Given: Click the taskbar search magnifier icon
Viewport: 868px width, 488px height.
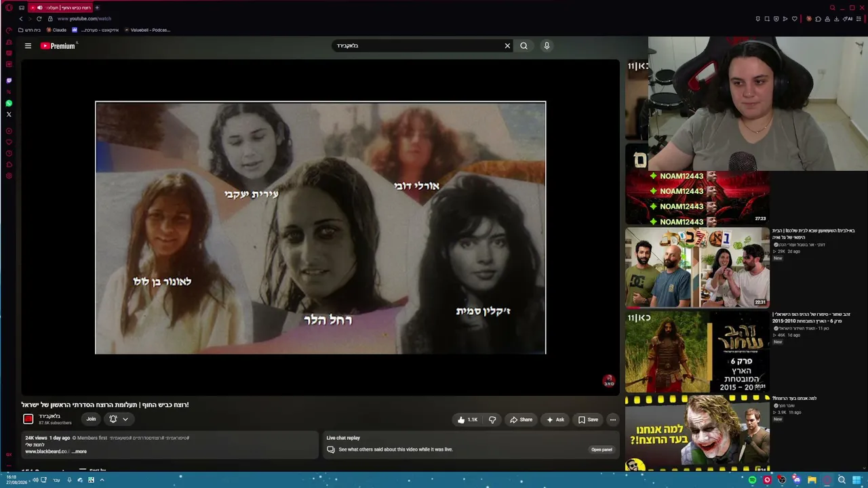Looking at the screenshot, I should tap(842, 480).
